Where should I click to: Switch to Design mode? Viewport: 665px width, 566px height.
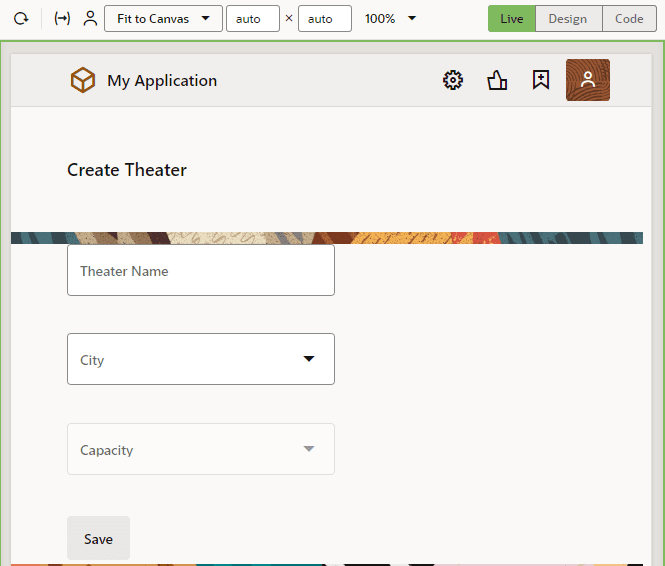(568, 19)
